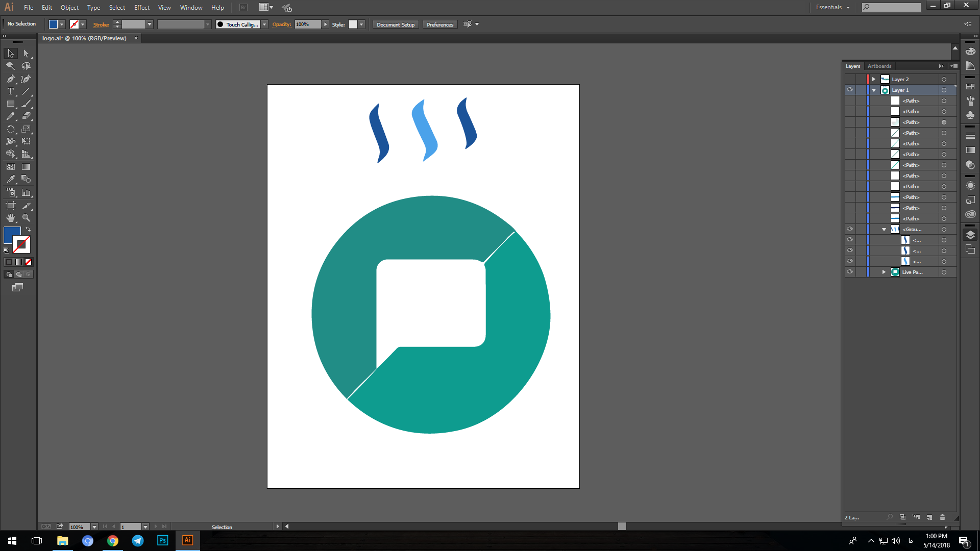Select the Lasso tool

click(x=26, y=66)
